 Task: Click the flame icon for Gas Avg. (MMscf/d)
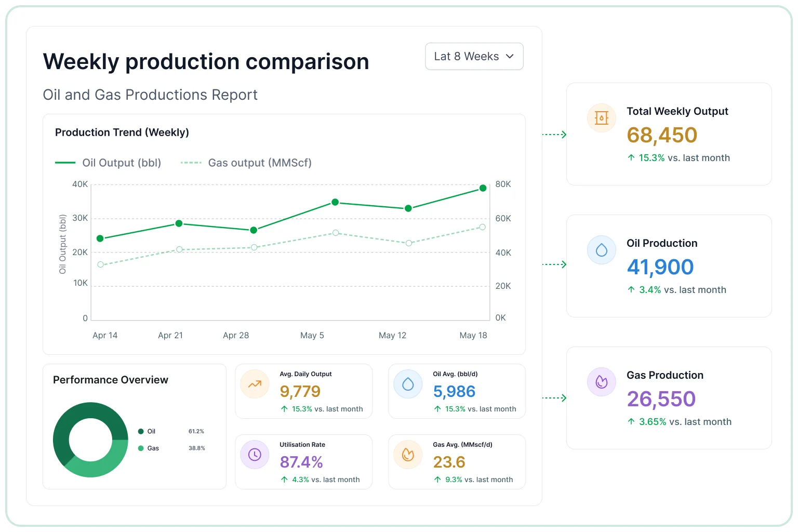click(x=408, y=455)
